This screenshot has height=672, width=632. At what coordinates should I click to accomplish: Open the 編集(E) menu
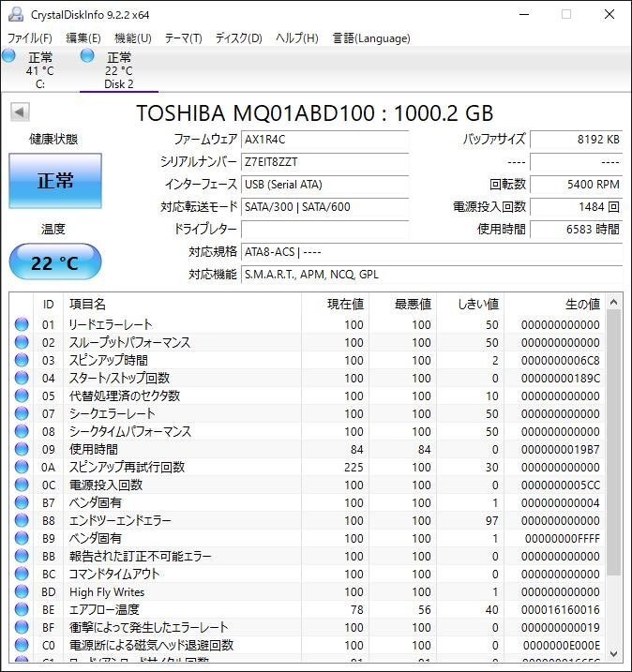click(83, 38)
